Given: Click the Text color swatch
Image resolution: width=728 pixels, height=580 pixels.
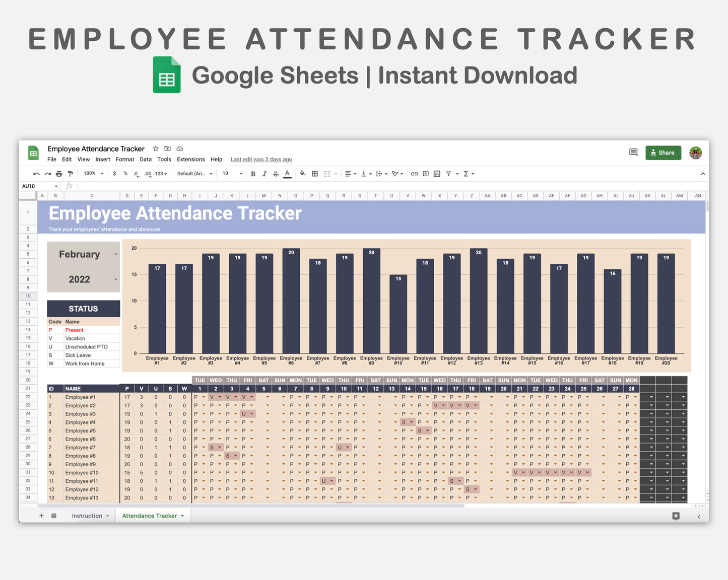Looking at the screenshot, I should tap(287, 173).
